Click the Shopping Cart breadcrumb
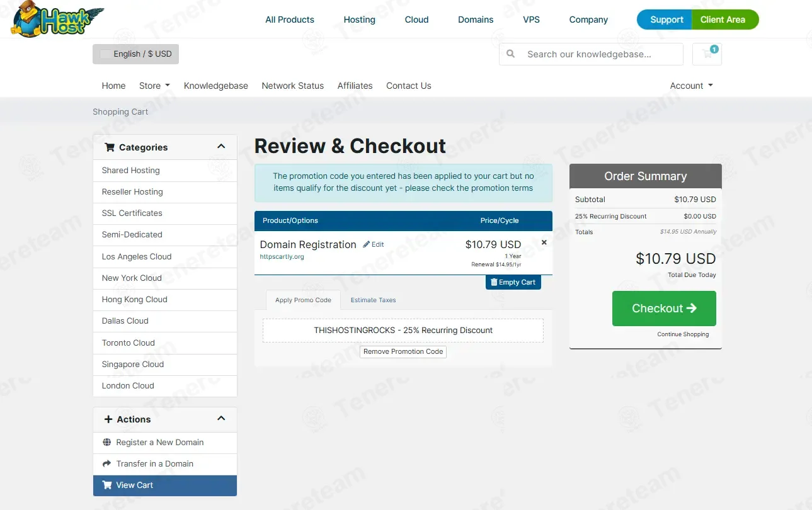 120,112
